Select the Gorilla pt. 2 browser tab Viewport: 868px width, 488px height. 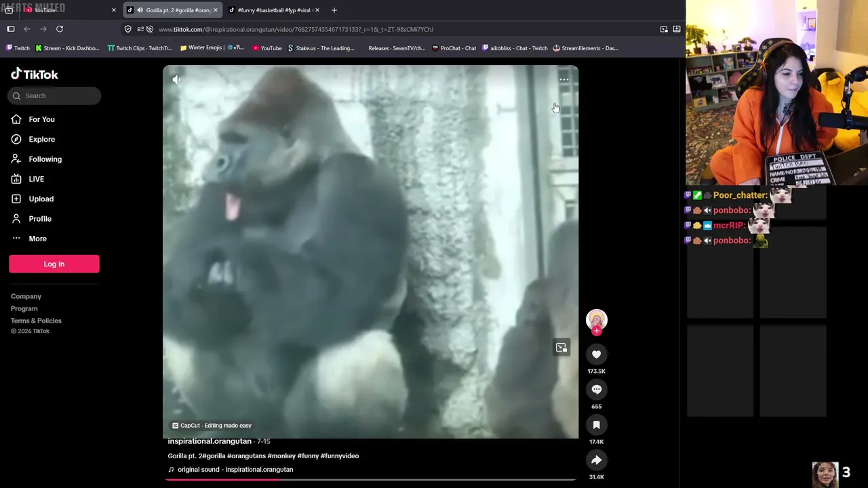[173, 10]
